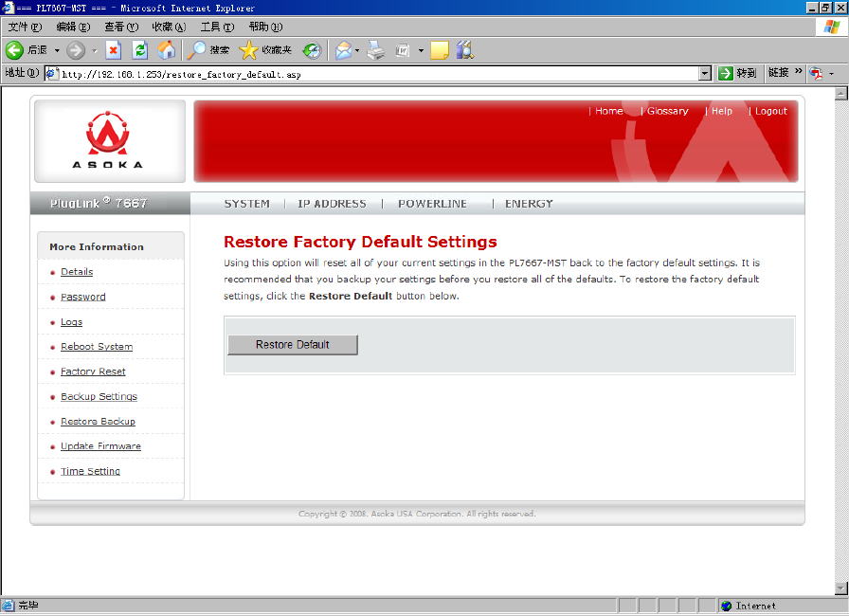Click the Home house icon in toolbar

(x=167, y=50)
